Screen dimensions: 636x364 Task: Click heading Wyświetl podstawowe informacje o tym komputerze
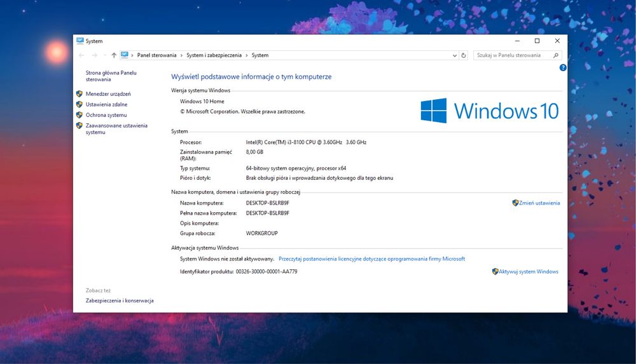click(251, 77)
